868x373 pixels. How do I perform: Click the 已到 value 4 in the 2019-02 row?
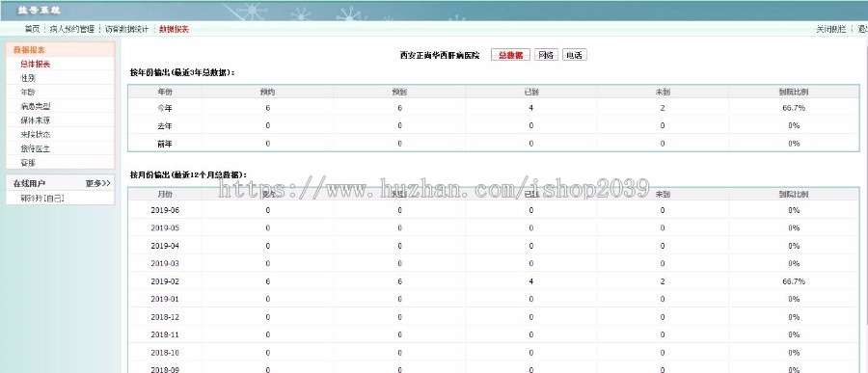click(x=530, y=281)
